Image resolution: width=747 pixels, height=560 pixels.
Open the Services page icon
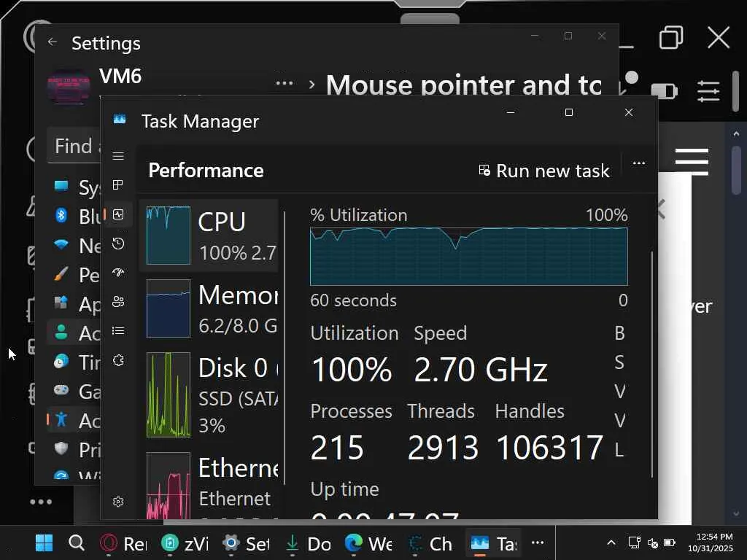(118, 360)
